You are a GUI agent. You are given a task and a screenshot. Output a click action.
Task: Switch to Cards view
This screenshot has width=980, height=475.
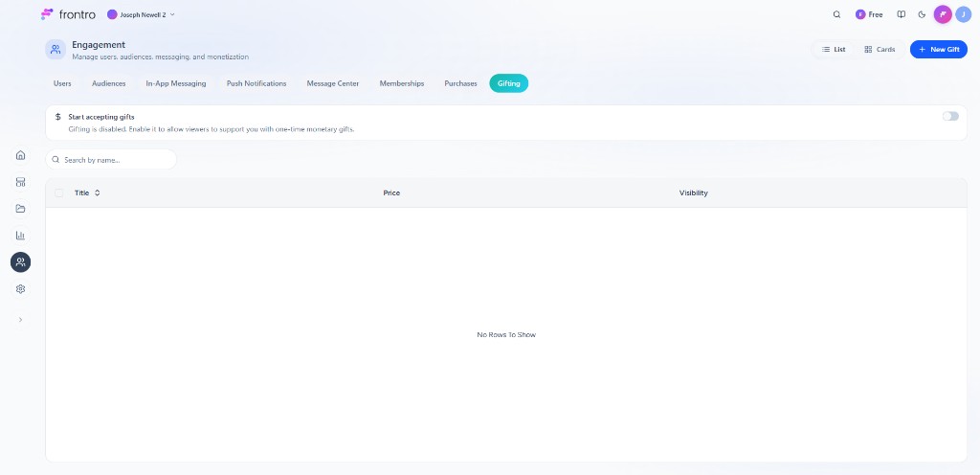(880, 49)
